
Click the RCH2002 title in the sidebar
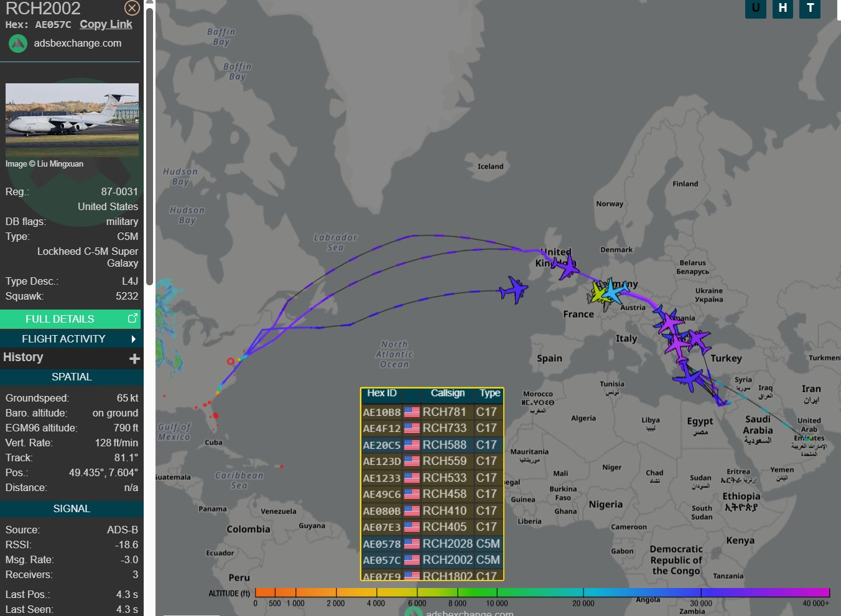43,9
